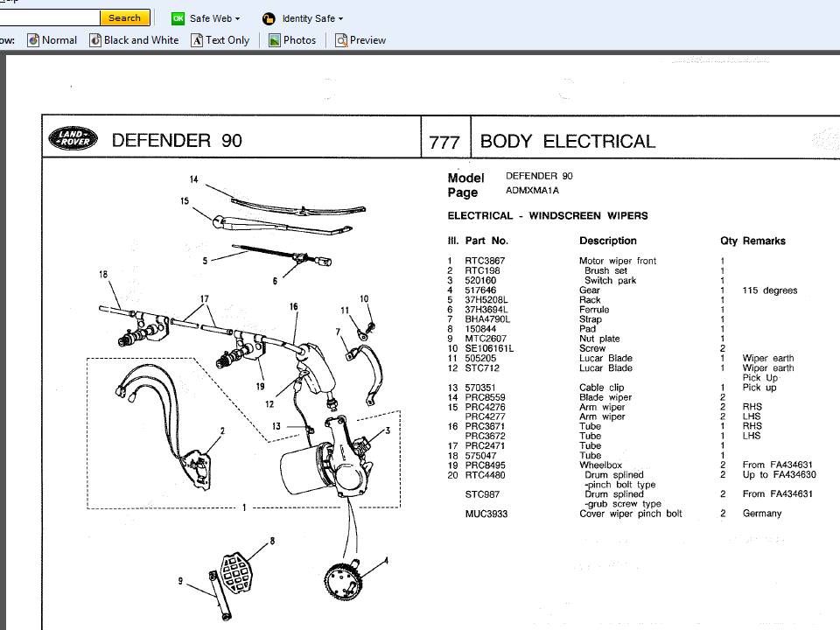Click ELECTRICAL - WINDSCREEN WIPERS title
The image size is (840, 630).
pyautogui.click(x=548, y=215)
